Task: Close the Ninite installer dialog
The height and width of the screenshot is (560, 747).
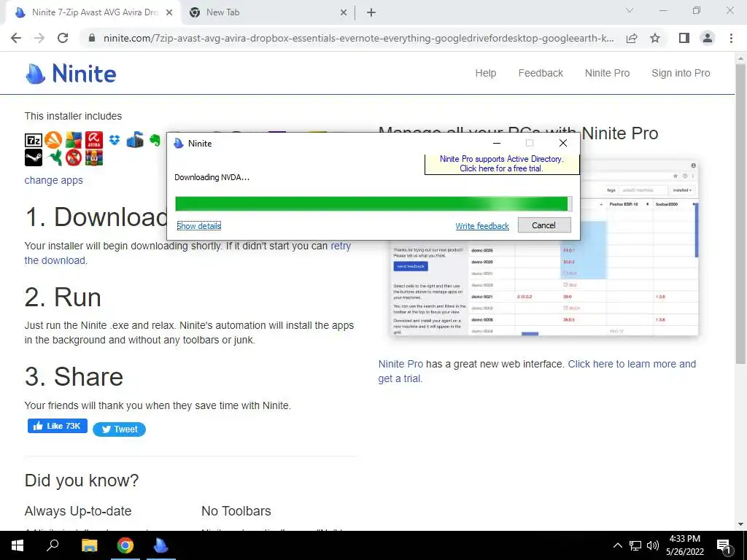Action: [x=562, y=143]
